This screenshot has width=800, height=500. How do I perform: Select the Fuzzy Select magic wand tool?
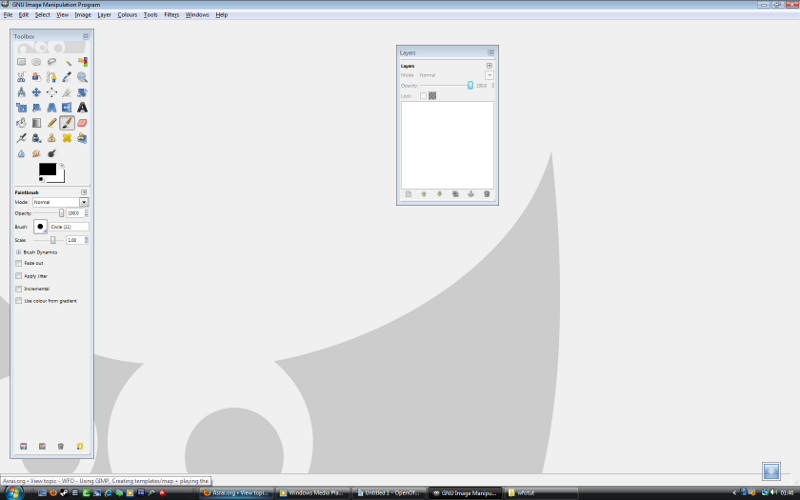click(x=67, y=62)
